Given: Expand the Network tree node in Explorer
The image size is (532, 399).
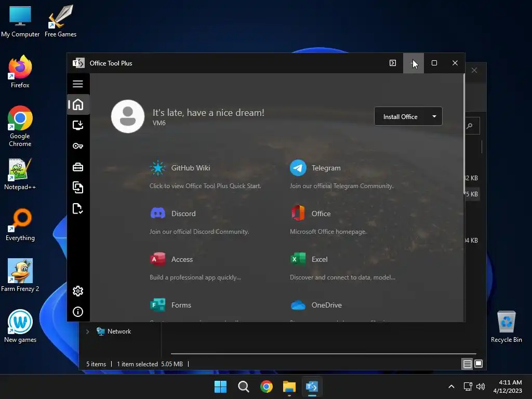Looking at the screenshot, I should [87, 331].
